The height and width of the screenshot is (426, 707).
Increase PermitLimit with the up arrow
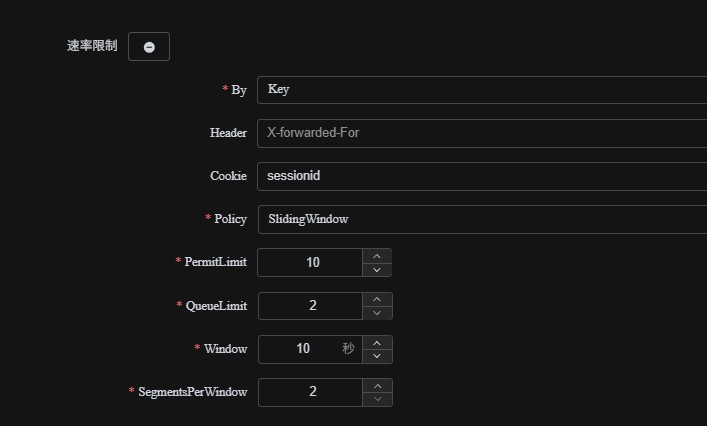click(377, 256)
